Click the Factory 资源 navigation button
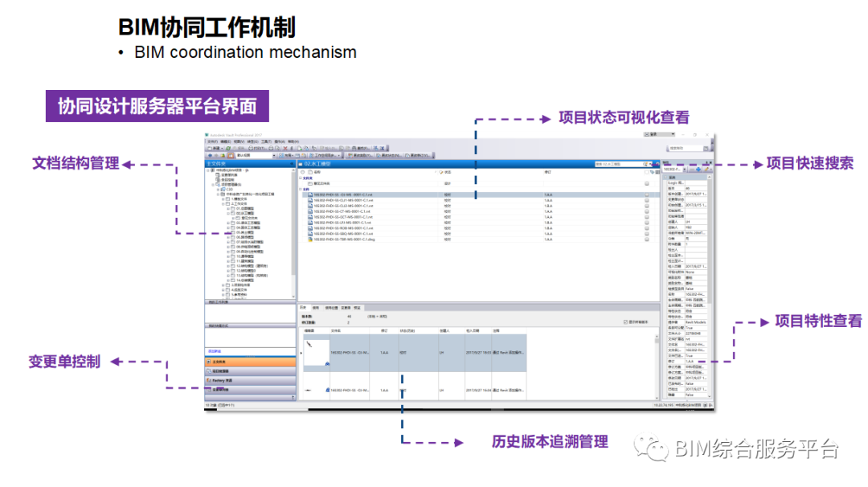 click(x=250, y=380)
